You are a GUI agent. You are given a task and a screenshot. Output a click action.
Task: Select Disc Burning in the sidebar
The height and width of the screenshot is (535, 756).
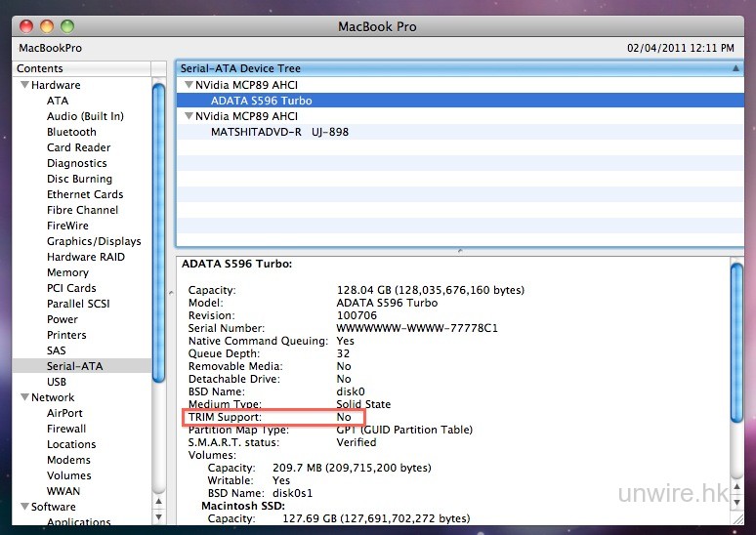click(x=79, y=179)
